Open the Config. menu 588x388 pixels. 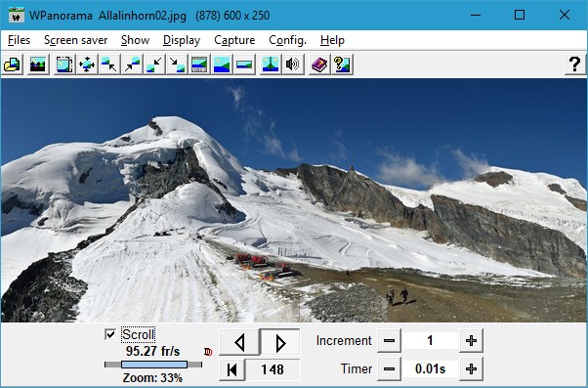287,40
